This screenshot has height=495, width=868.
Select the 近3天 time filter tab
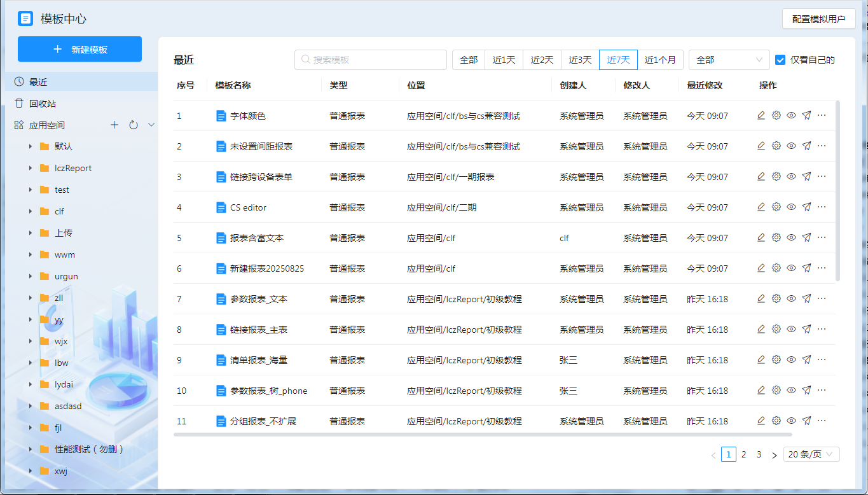pos(580,60)
